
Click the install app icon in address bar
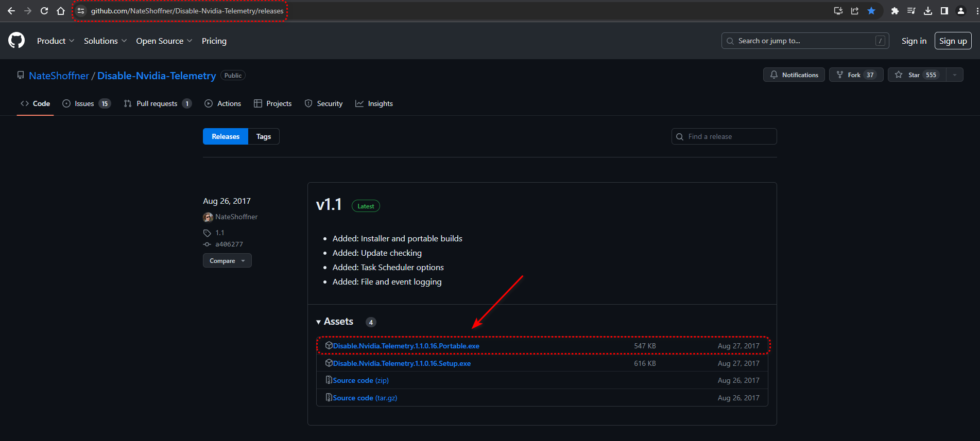point(838,11)
